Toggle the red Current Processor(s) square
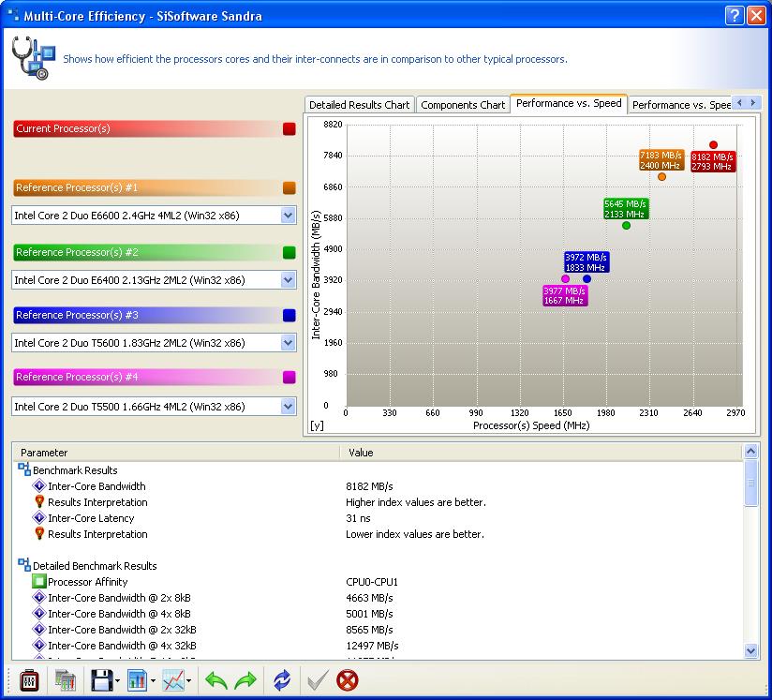772x700 pixels. [x=289, y=129]
